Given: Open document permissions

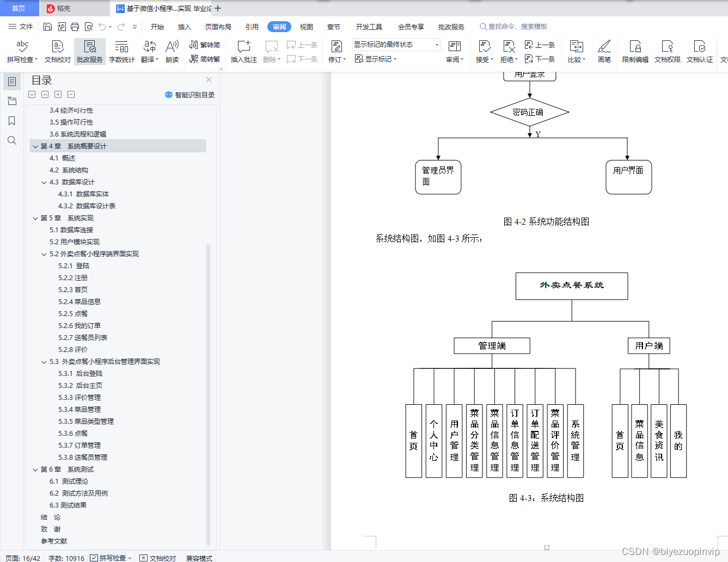Looking at the screenshot, I should click(668, 52).
